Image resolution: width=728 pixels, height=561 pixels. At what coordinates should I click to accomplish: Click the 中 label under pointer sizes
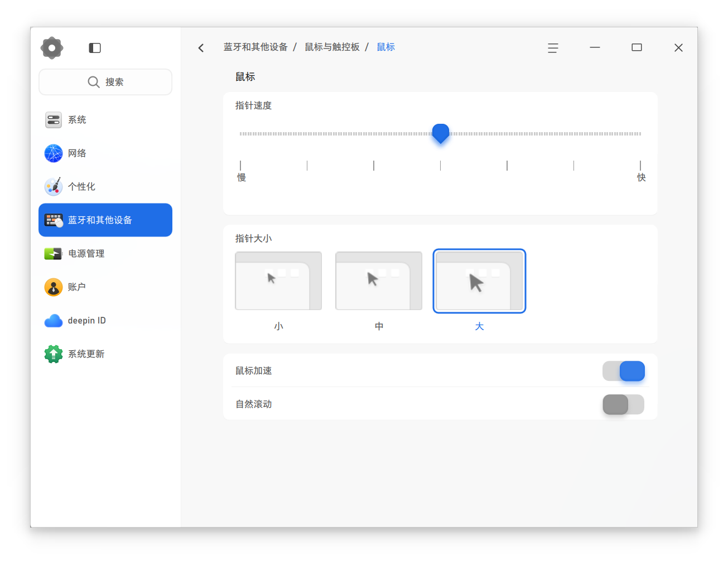pyautogui.click(x=379, y=326)
